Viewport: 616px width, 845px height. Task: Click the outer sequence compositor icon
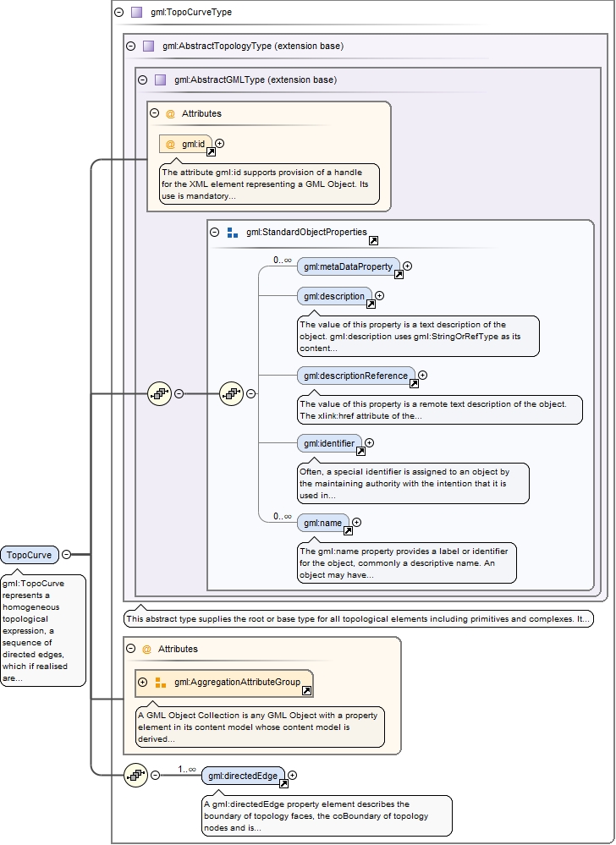(x=160, y=393)
